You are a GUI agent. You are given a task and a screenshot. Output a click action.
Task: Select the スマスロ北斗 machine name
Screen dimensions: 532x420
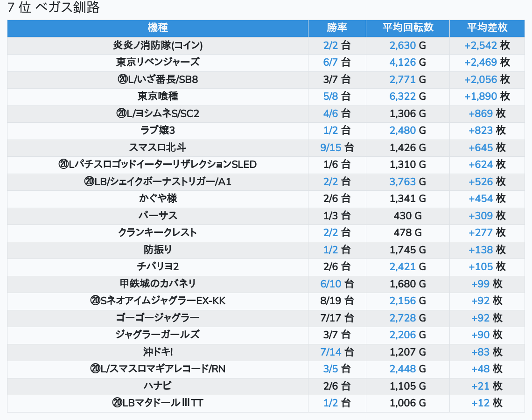click(158, 147)
